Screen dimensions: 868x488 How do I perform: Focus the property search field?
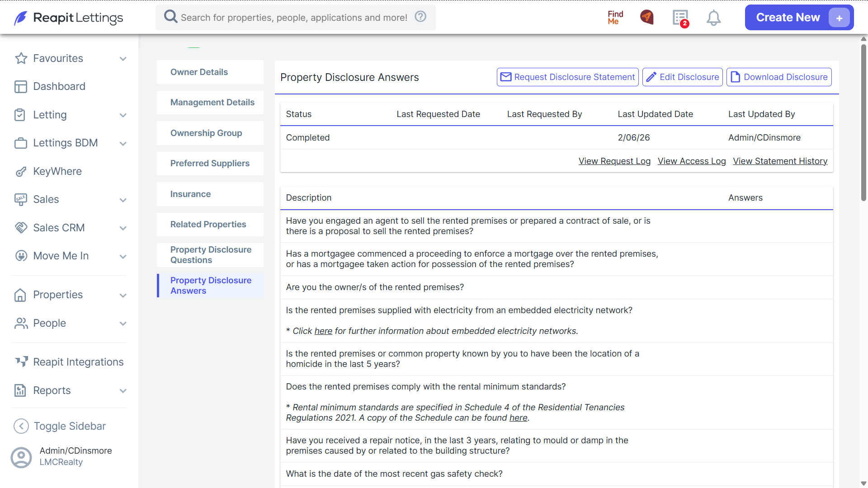(x=294, y=18)
